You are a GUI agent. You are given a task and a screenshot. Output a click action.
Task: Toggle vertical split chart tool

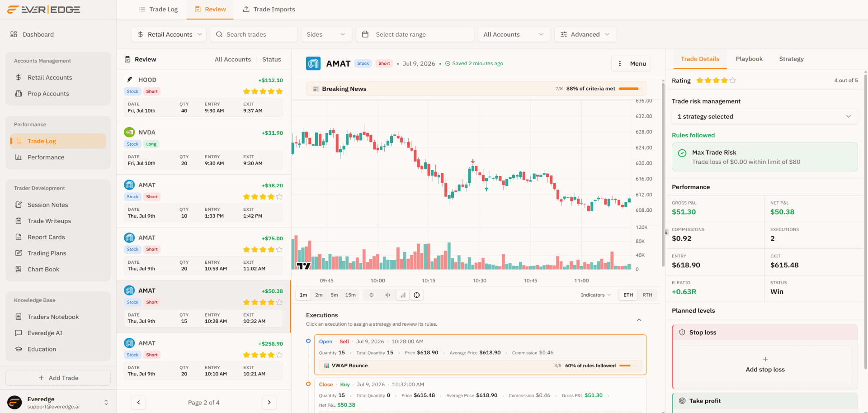click(387, 295)
